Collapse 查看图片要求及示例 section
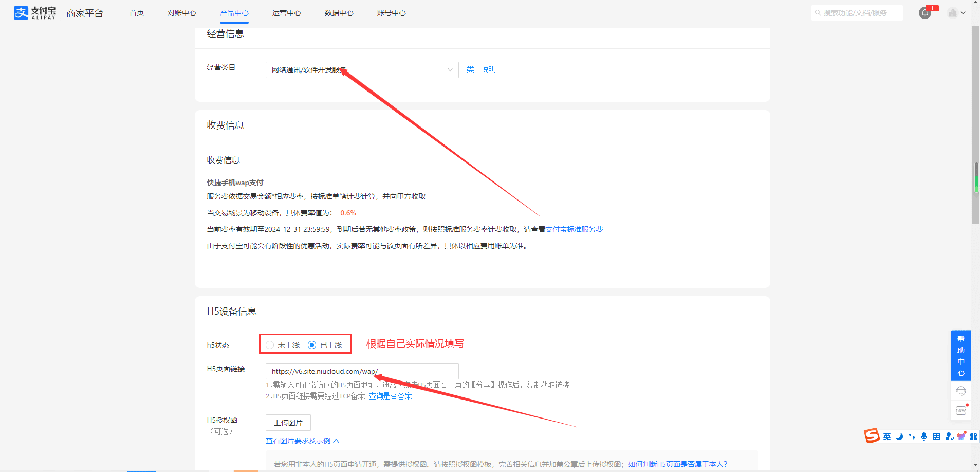Viewport: 980px width, 472px height. (x=302, y=441)
